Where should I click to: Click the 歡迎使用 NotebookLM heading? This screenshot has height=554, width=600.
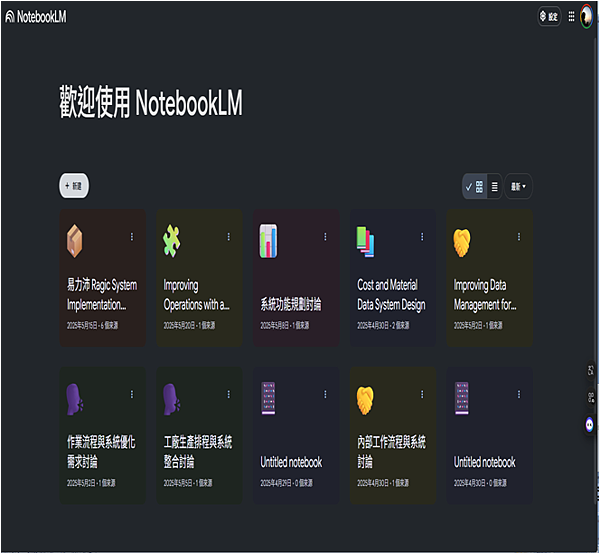[x=151, y=102]
